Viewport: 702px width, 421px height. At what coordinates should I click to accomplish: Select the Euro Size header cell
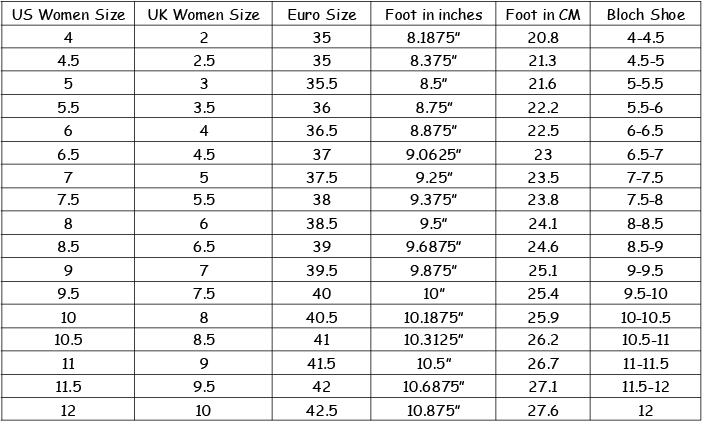pos(321,14)
